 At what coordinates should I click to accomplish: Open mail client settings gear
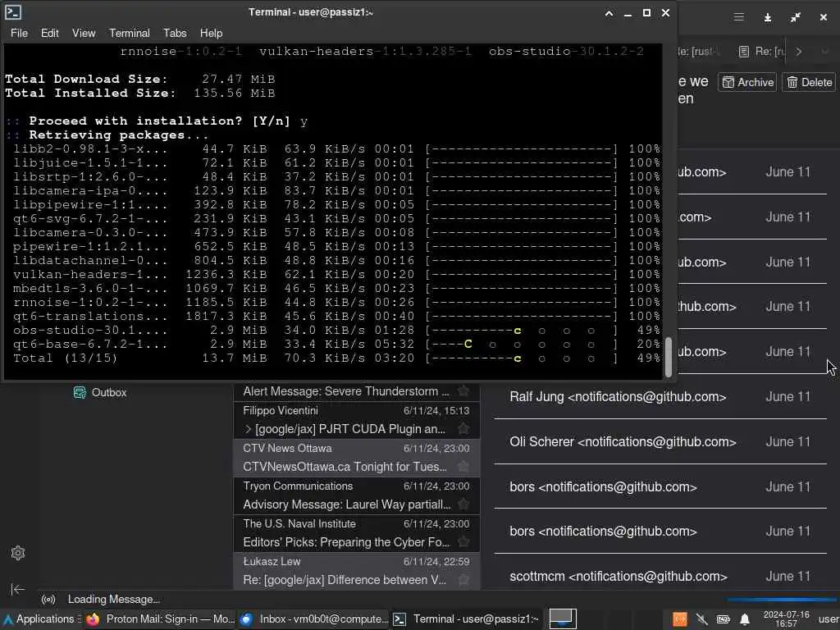(18, 553)
